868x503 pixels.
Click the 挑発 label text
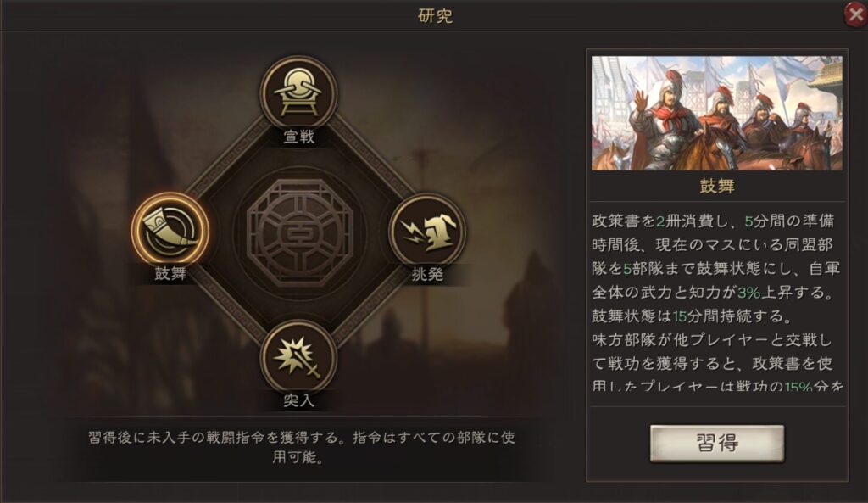tap(427, 274)
